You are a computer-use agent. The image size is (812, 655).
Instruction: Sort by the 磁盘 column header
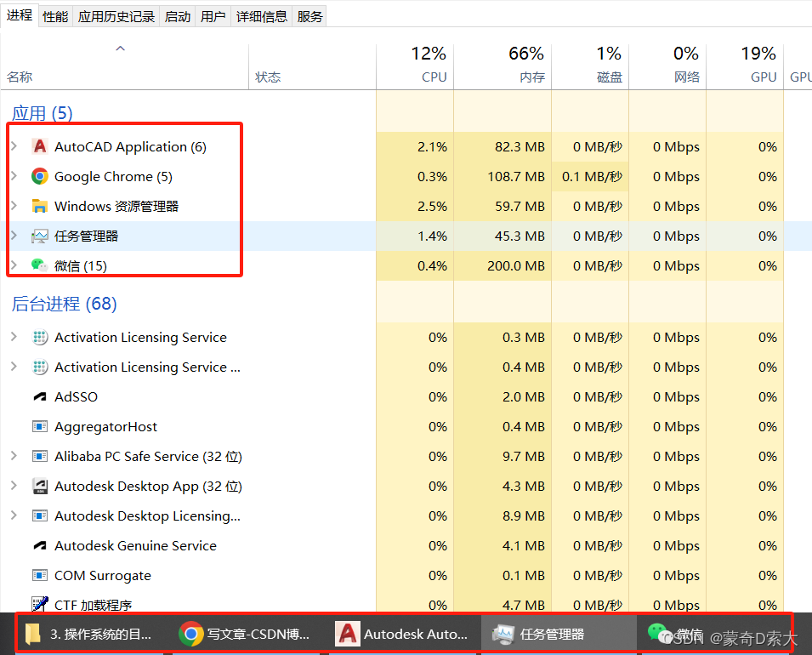tap(590, 67)
